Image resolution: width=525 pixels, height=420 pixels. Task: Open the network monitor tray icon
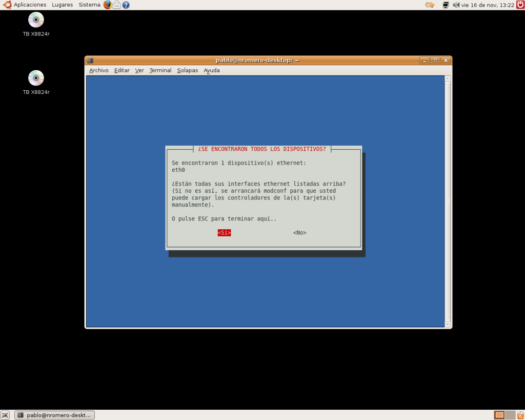(446, 5)
